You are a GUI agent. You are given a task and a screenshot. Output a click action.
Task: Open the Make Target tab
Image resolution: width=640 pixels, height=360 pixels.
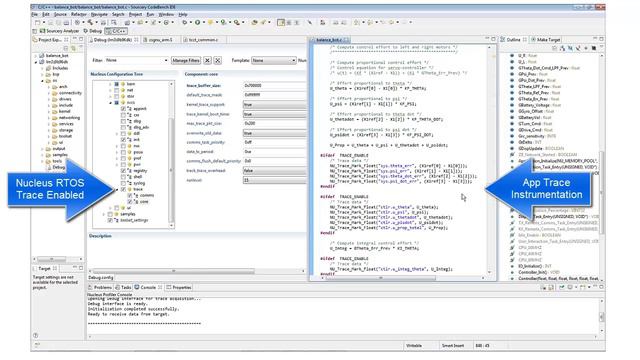tap(546, 40)
